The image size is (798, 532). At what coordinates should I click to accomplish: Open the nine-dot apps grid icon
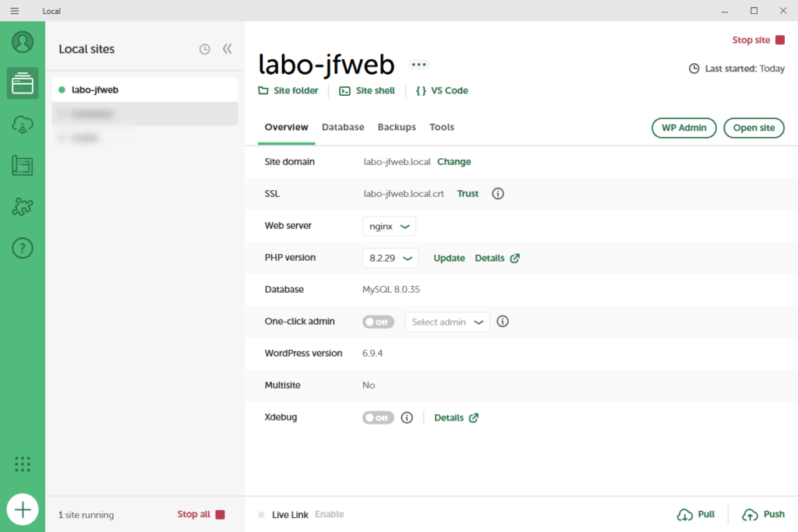[23, 464]
